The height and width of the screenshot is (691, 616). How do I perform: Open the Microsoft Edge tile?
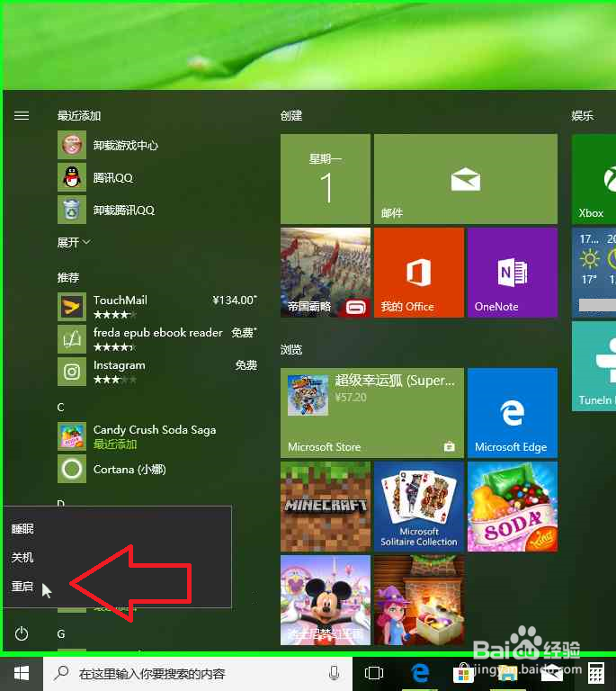pyautogui.click(x=513, y=413)
